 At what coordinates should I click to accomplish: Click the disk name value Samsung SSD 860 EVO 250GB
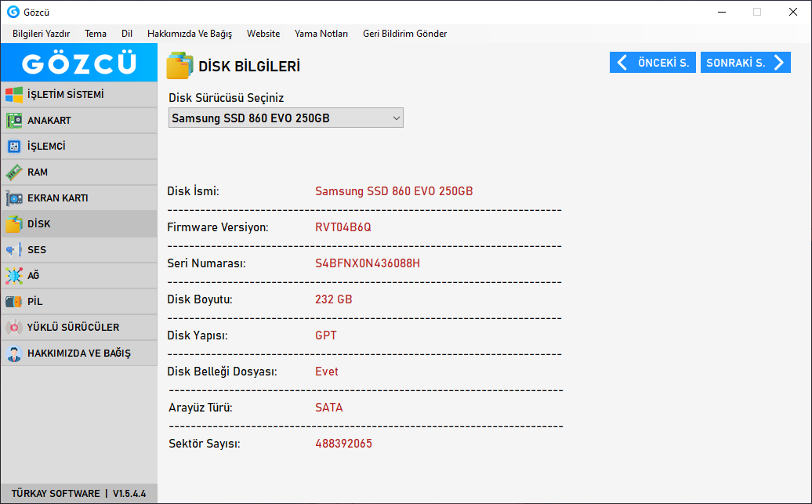click(x=393, y=191)
